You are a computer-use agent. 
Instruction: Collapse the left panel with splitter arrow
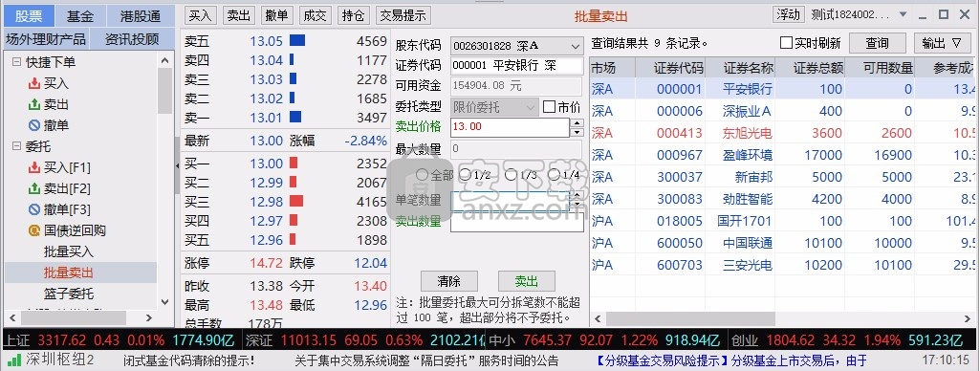tap(177, 164)
